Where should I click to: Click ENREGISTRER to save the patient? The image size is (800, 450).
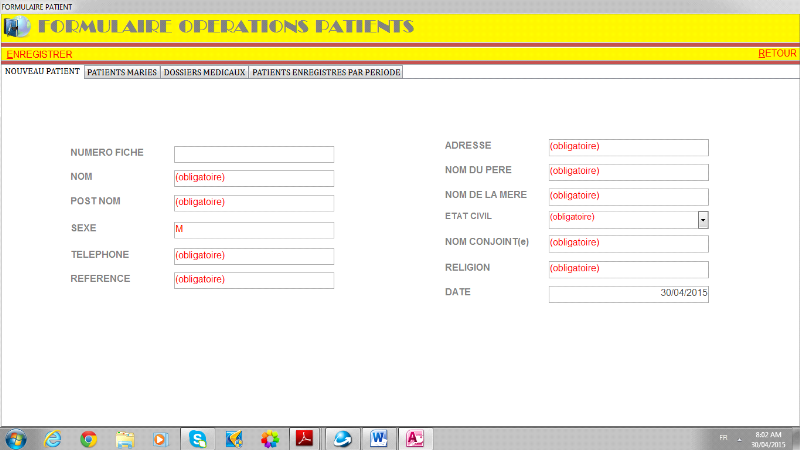[x=39, y=54]
